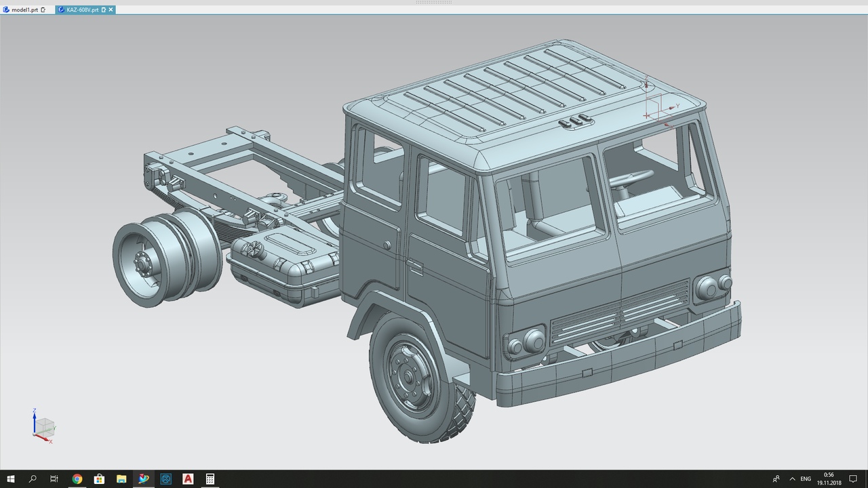Expand hidden system tray icons
This screenshot has width=868, height=488.
click(791, 479)
